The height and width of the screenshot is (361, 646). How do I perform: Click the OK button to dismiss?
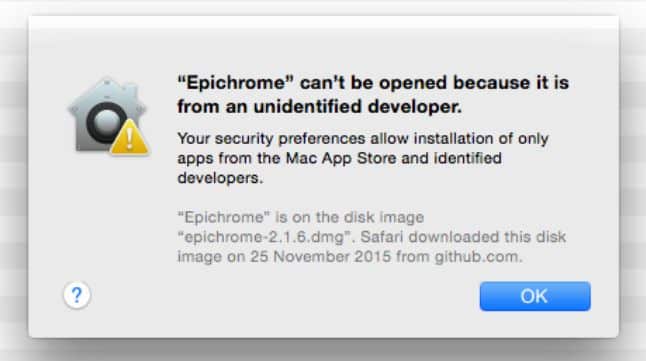point(535,296)
